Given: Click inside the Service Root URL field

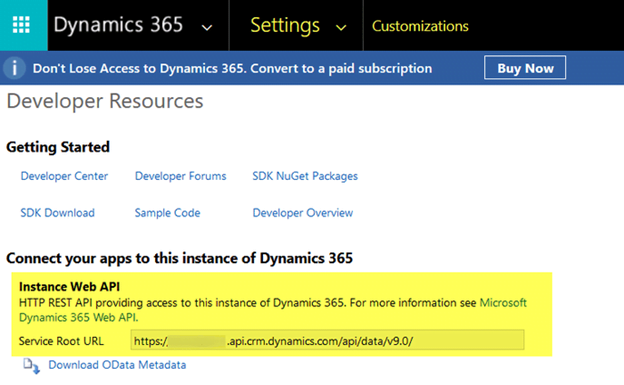Looking at the screenshot, I should (327, 341).
